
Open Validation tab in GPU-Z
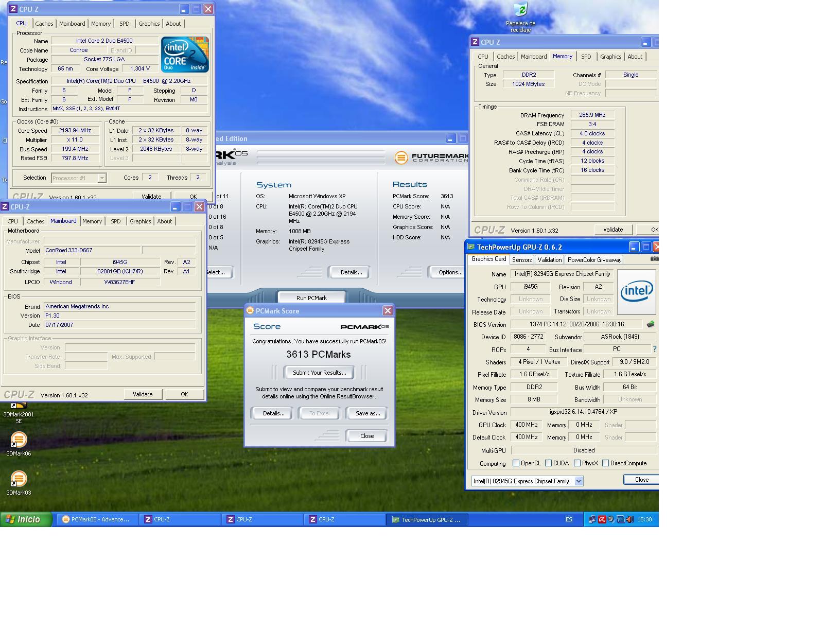pyautogui.click(x=549, y=260)
